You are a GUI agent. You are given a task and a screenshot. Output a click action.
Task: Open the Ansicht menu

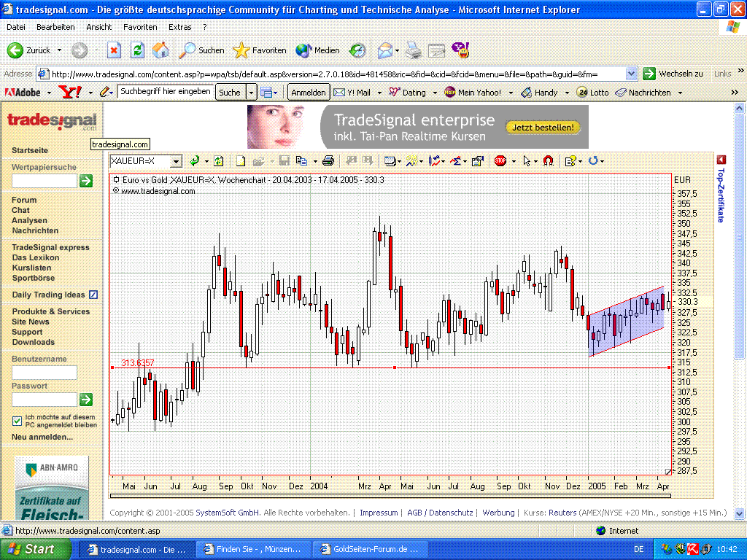coord(98,27)
